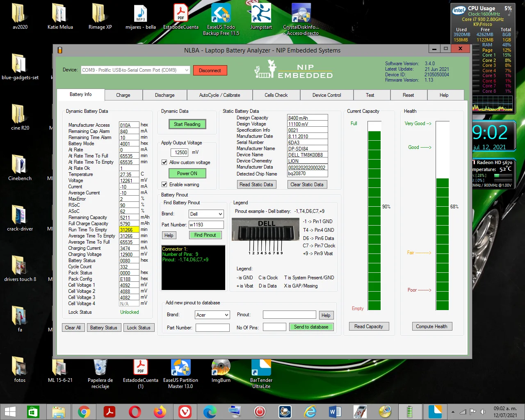Click the Read Static Data button
This screenshot has width=525, height=420.
click(x=256, y=185)
